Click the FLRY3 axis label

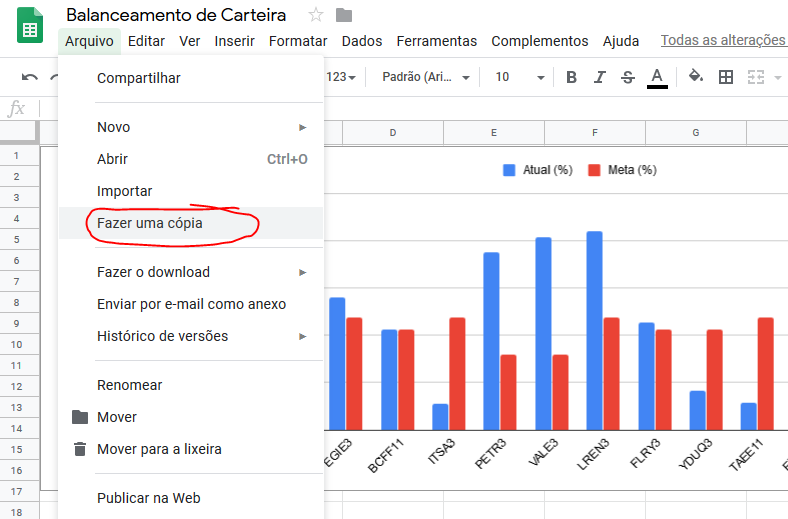[x=645, y=453]
